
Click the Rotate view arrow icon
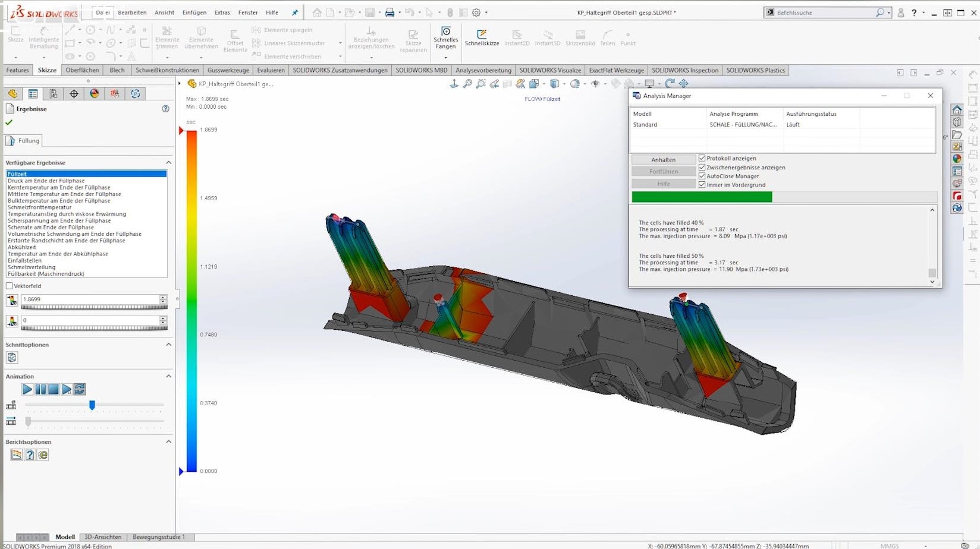670,84
